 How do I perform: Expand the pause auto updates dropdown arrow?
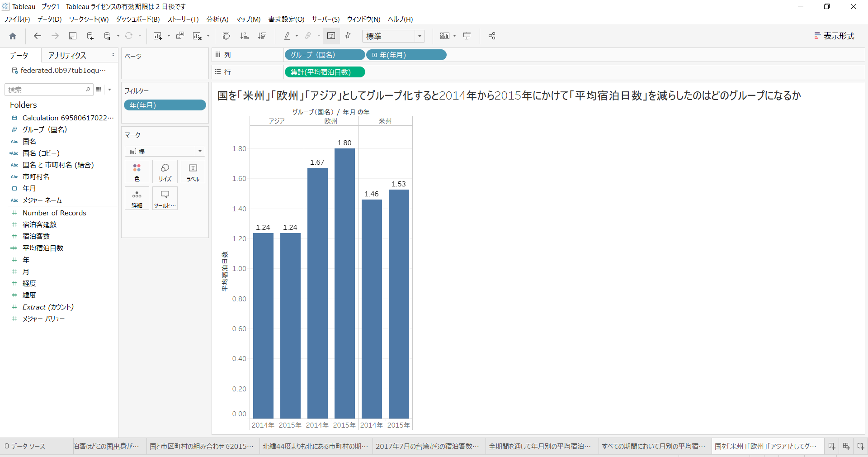tap(118, 36)
